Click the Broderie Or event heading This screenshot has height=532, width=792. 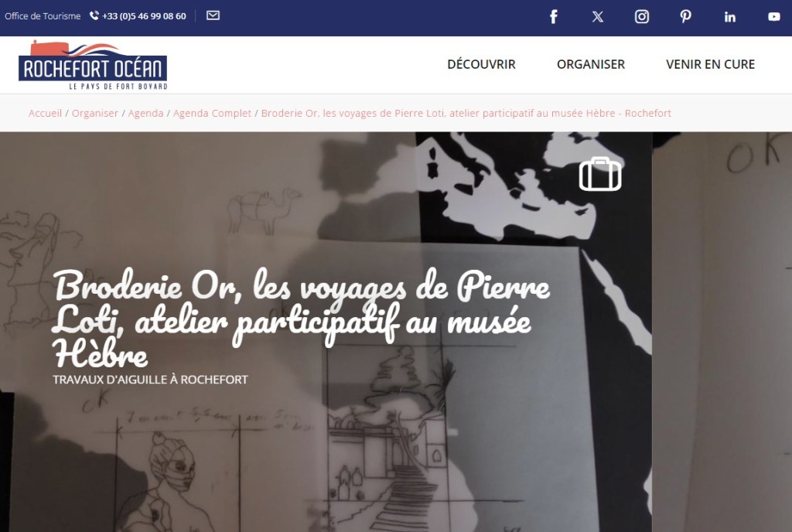(x=301, y=319)
